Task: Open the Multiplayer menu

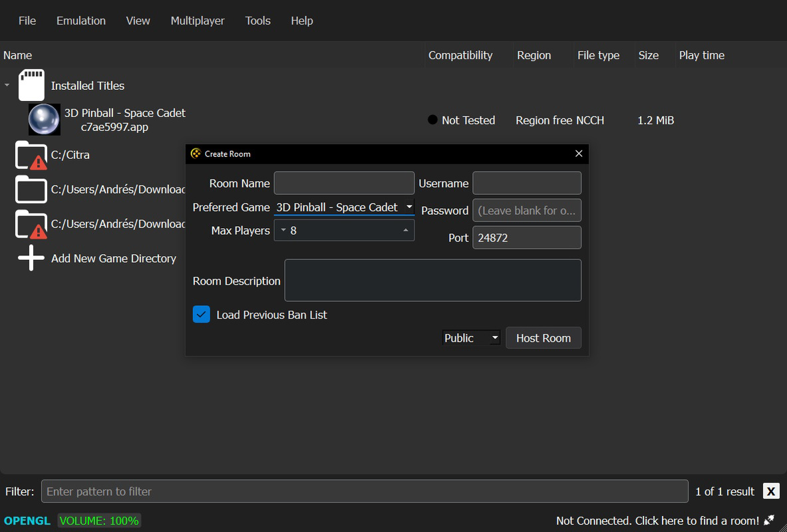Action: 198,21
